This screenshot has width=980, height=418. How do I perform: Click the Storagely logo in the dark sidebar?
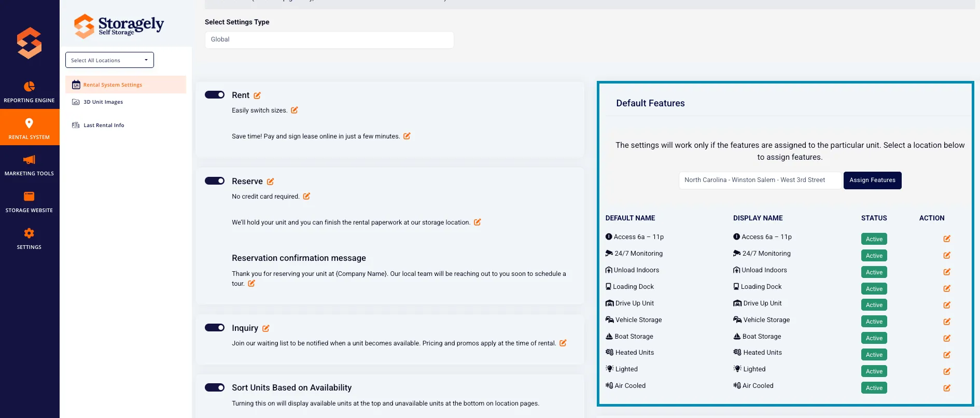(29, 43)
